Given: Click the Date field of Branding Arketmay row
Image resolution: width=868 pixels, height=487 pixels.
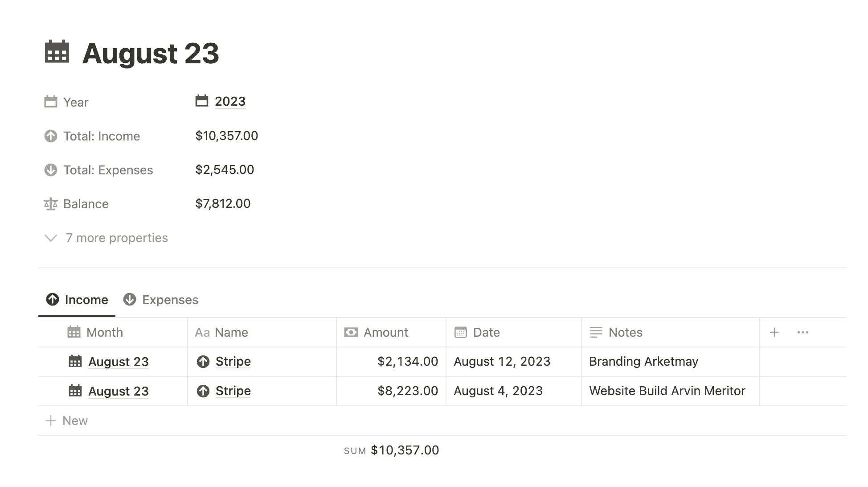Looking at the screenshot, I should (501, 361).
